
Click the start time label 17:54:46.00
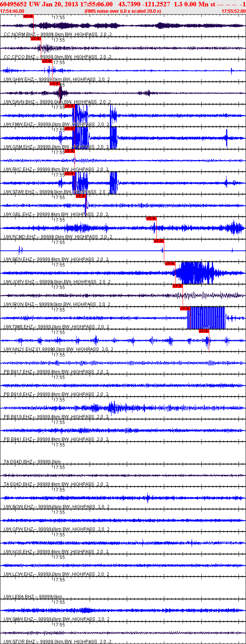tap(12, 11)
